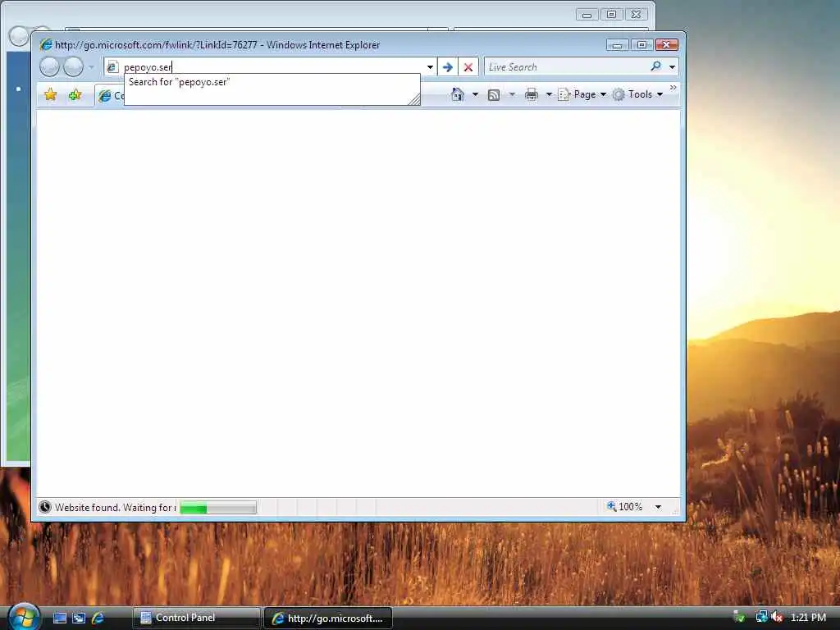Minimize the Internet Explorer window
Screen dimensions: 840x630
click(x=617, y=45)
